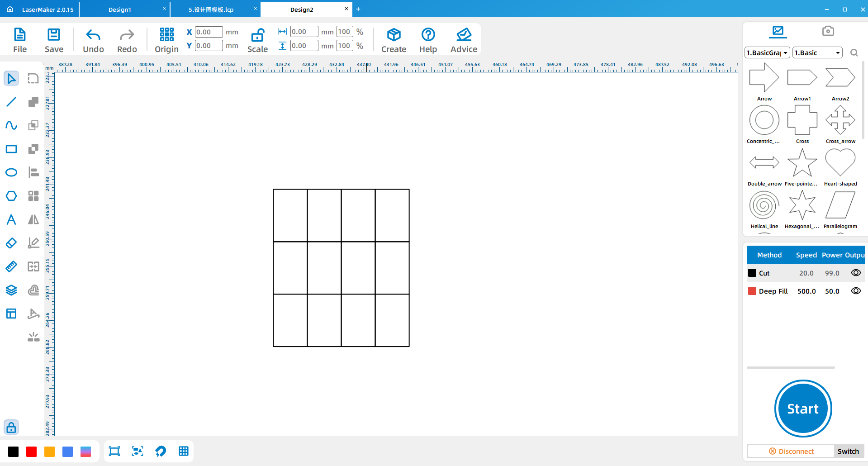Pick the gradient color swatch
The width and height of the screenshot is (868, 466).
point(86,452)
